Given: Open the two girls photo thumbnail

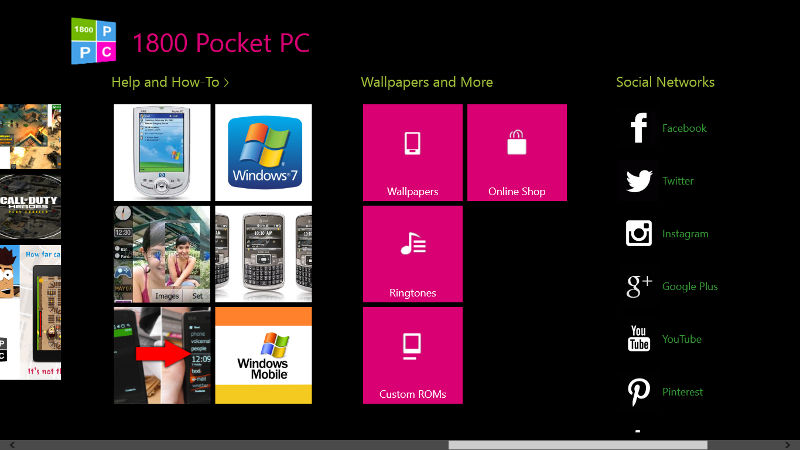Looking at the screenshot, I should click(162, 254).
